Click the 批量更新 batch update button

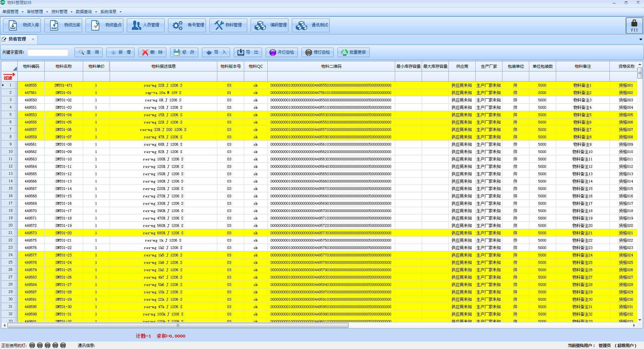point(354,52)
